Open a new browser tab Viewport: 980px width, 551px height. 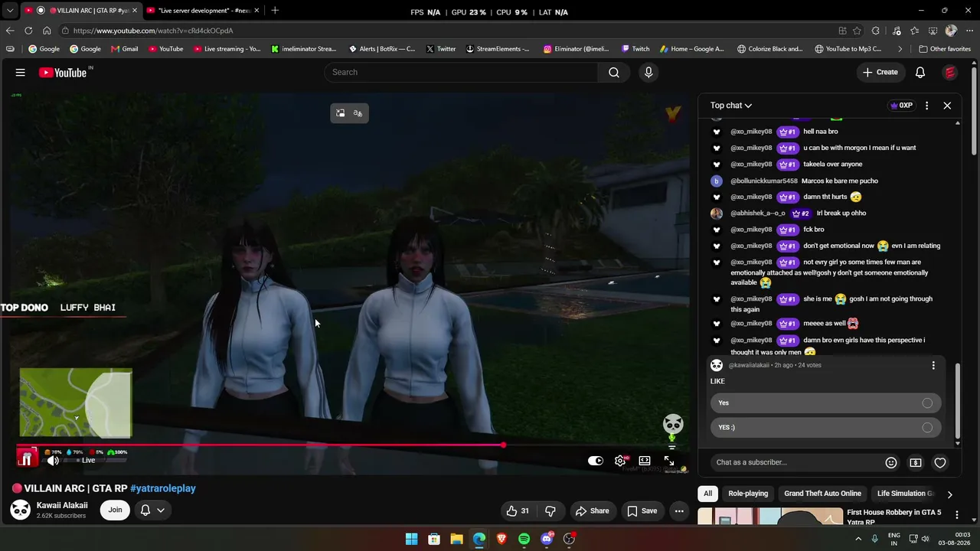[x=275, y=11]
